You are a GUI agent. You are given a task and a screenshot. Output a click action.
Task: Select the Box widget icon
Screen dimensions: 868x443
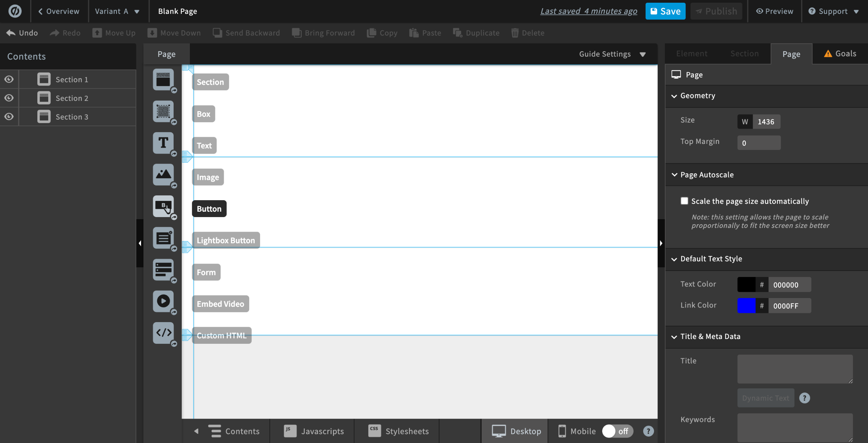tap(163, 111)
